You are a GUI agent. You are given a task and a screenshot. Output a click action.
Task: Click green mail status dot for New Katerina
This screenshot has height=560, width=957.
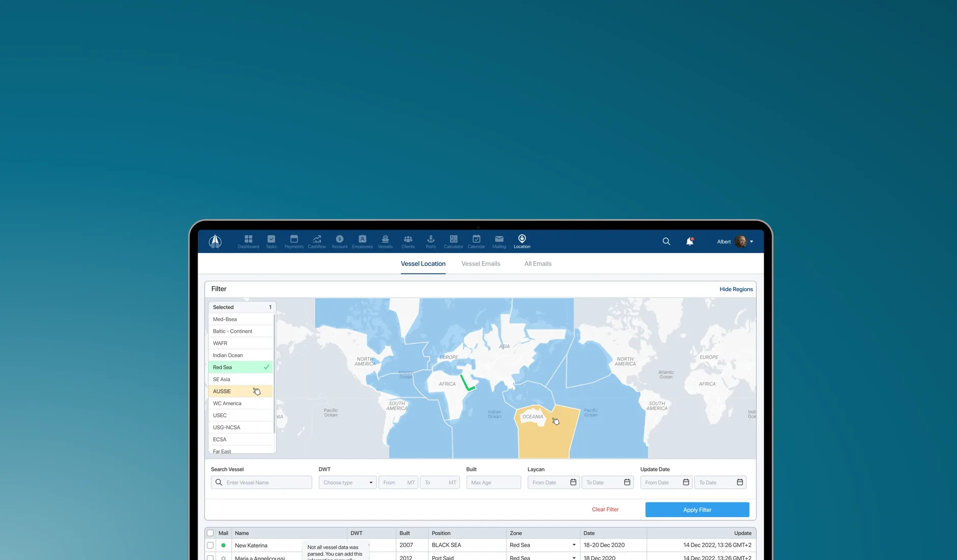tap(223, 545)
